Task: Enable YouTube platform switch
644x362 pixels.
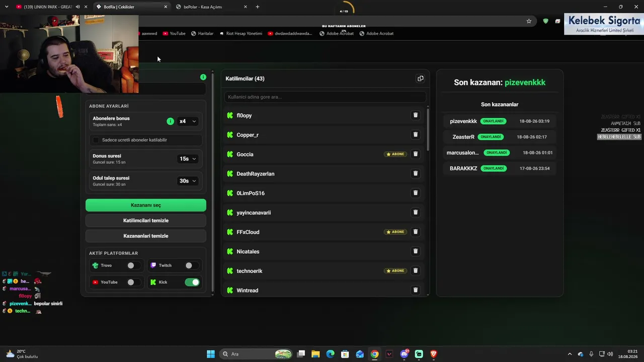Action: (x=134, y=282)
